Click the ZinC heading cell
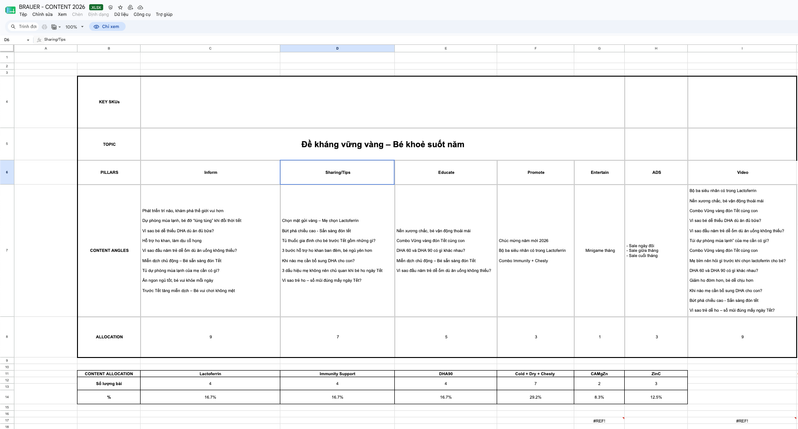The image size is (798, 429). pos(656,374)
